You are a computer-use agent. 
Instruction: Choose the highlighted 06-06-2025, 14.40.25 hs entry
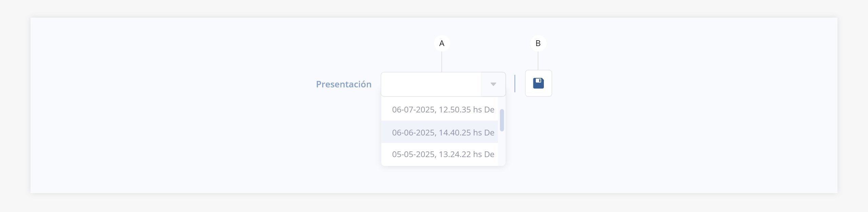coord(439,132)
